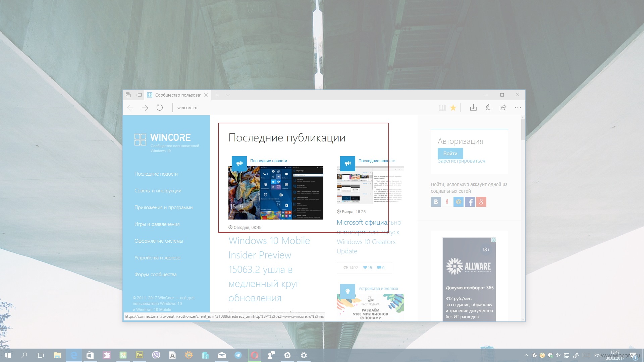Go forward in browser history

pos(145,108)
